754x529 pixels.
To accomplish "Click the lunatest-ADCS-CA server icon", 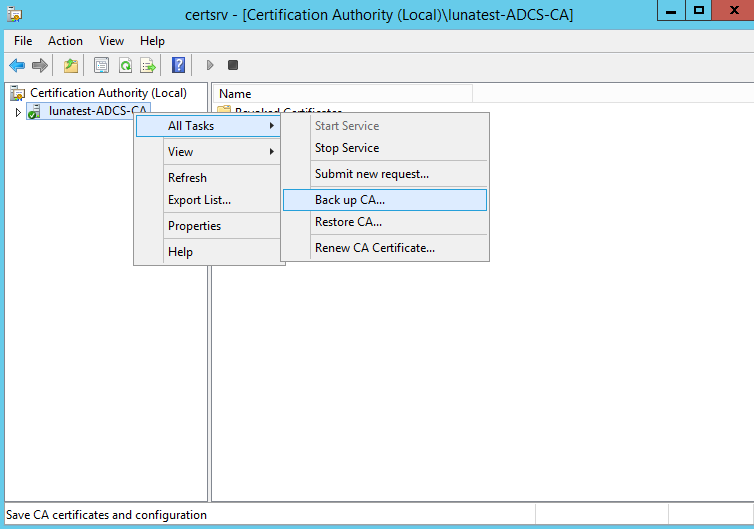I will tap(34, 112).
